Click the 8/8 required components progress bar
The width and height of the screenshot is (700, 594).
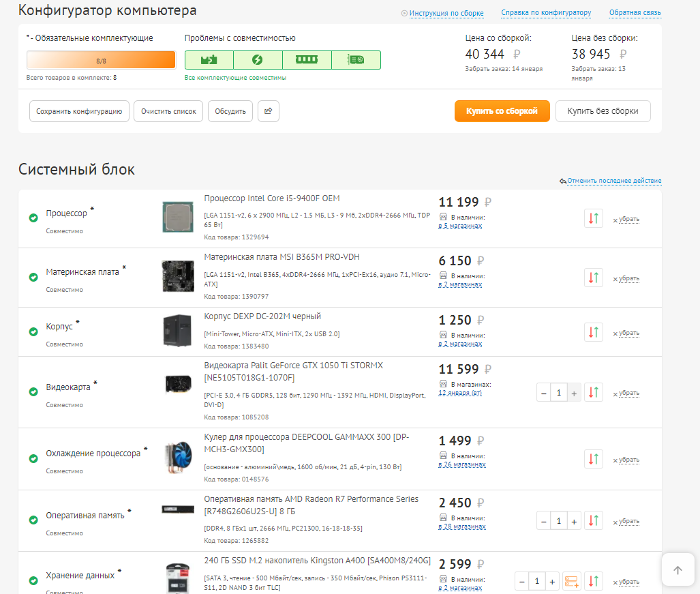click(x=102, y=60)
